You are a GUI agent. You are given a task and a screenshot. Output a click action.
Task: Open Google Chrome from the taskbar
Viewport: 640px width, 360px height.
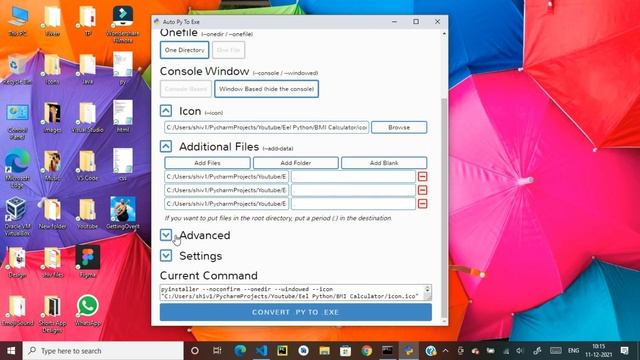367,351
